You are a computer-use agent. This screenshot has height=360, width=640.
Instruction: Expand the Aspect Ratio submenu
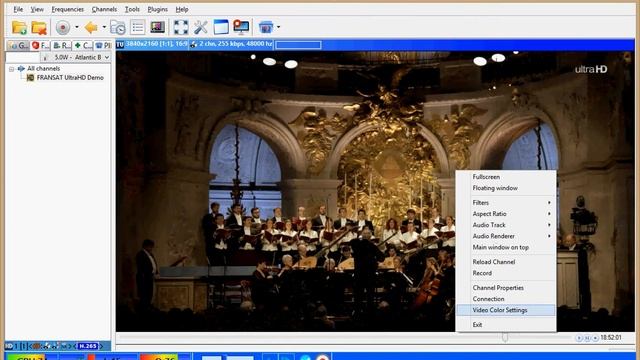pos(506,214)
